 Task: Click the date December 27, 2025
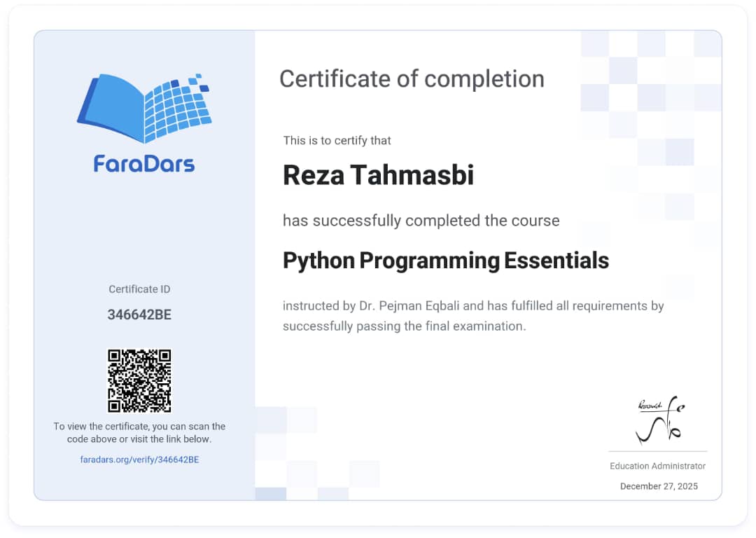(659, 486)
